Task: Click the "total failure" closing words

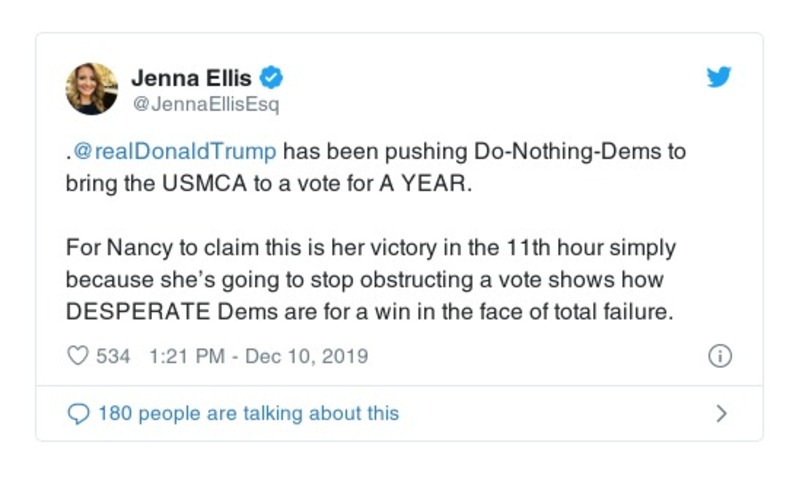Action: coord(620,310)
